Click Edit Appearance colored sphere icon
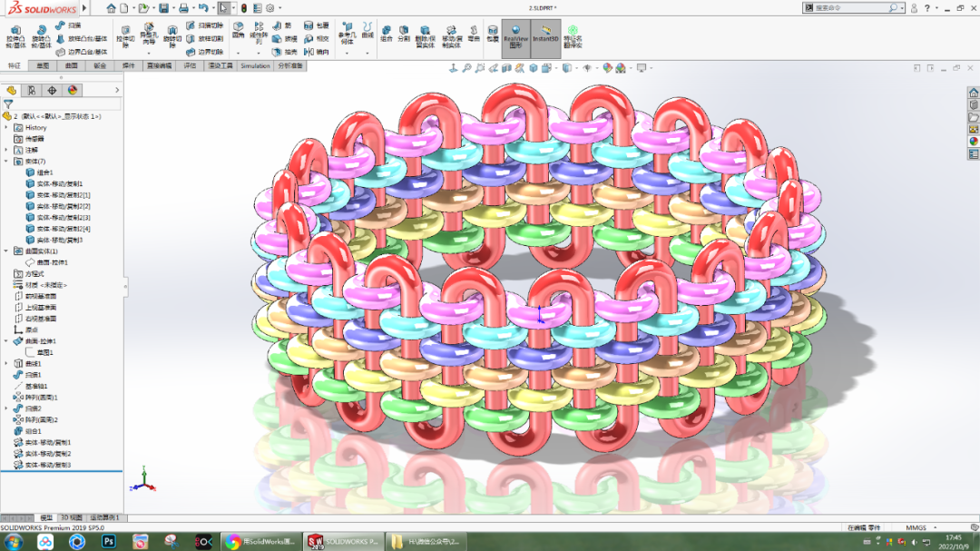Viewport: 980px width, 551px height. 607,67
